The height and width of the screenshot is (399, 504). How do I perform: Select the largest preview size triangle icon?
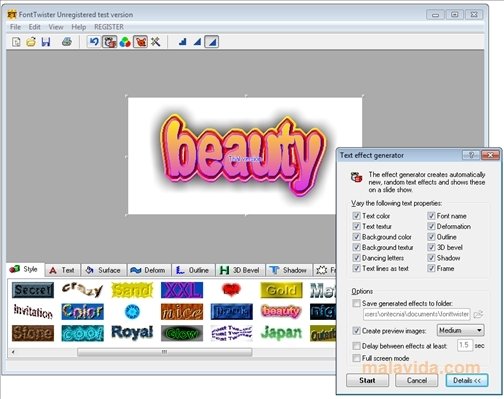coord(212,42)
